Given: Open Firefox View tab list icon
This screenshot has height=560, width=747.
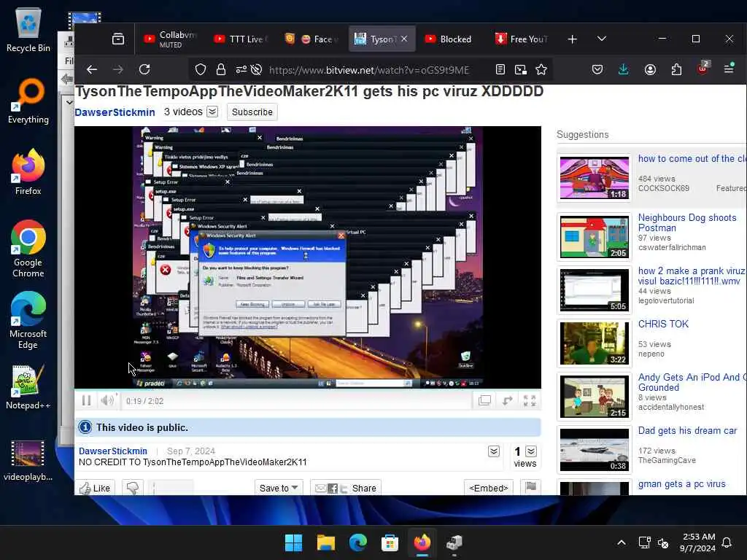Looking at the screenshot, I should tap(118, 39).
